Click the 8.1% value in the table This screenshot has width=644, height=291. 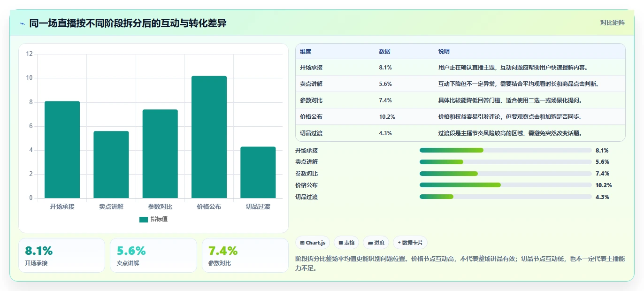385,67
